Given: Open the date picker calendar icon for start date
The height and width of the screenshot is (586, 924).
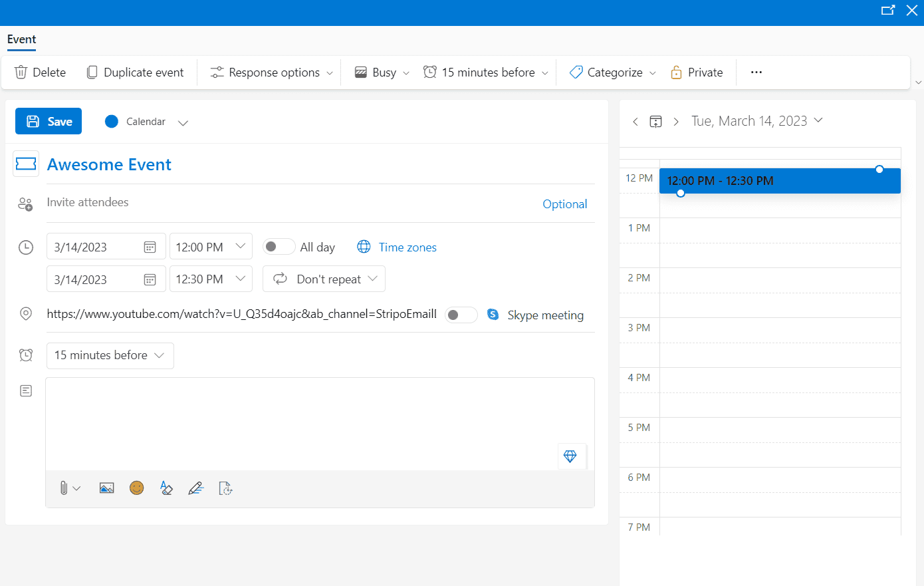Looking at the screenshot, I should point(150,246).
